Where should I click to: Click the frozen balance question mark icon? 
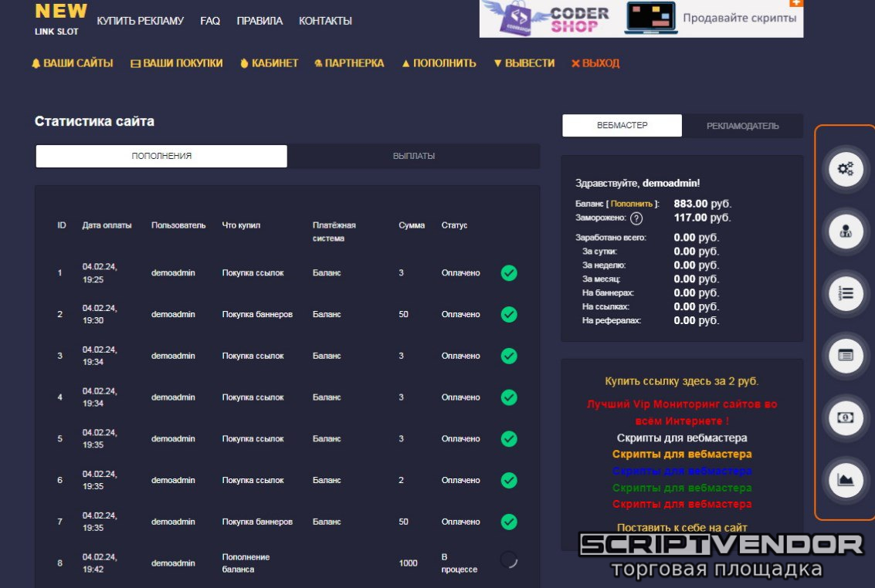coord(636,218)
